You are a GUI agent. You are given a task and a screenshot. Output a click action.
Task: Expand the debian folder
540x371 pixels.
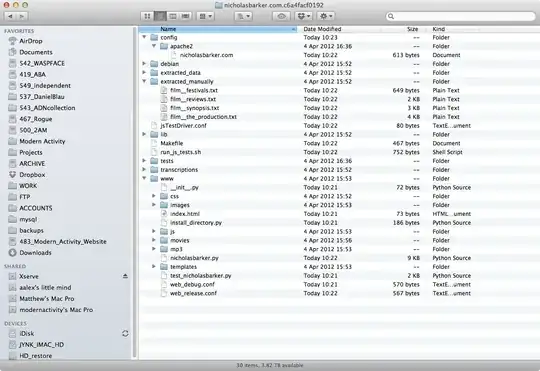pyautogui.click(x=144, y=63)
